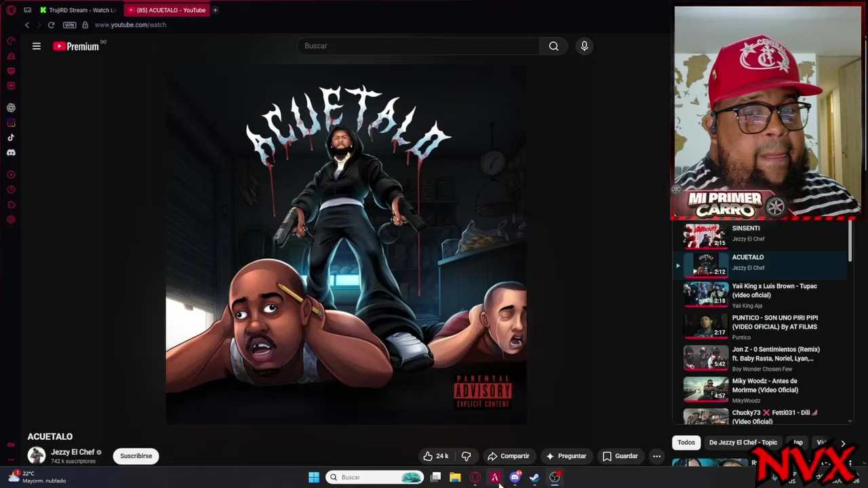Image resolution: width=868 pixels, height=488 pixels.
Task: Dislike the ACUETALO video
Action: (x=466, y=456)
